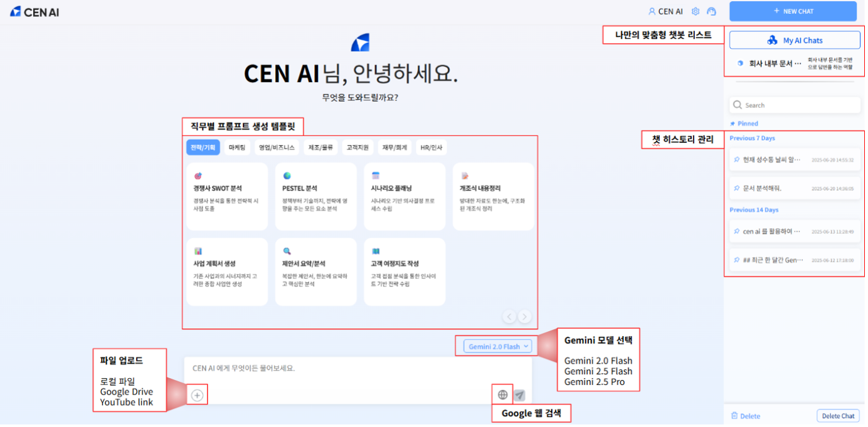Image resolution: width=868 pixels, height=427 pixels.
Task: Click the PESTEL 분석 globe icon
Action: click(287, 176)
